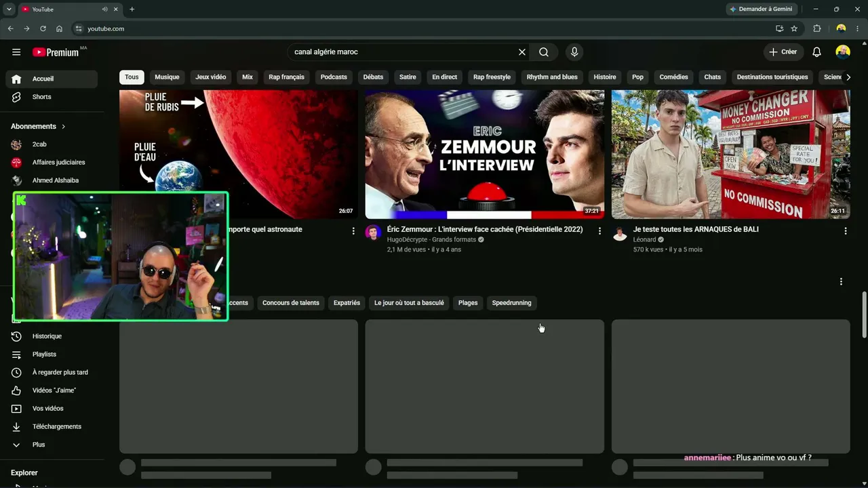Open options menu for the Éric Zemmour video
This screenshot has width=868, height=488.
click(x=599, y=231)
